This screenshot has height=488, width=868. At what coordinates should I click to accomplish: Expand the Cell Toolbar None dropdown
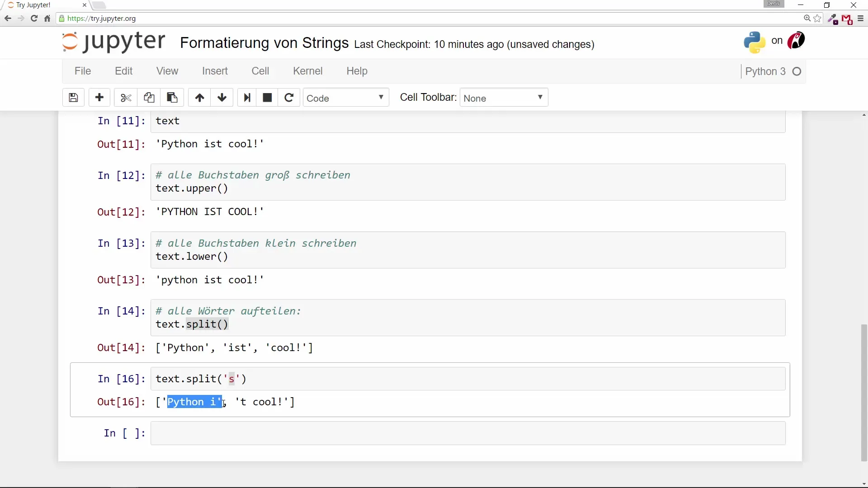tap(504, 98)
